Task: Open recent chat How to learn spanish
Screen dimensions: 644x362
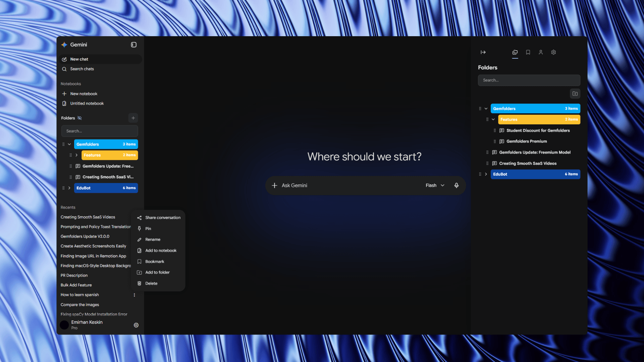Action: (80, 295)
